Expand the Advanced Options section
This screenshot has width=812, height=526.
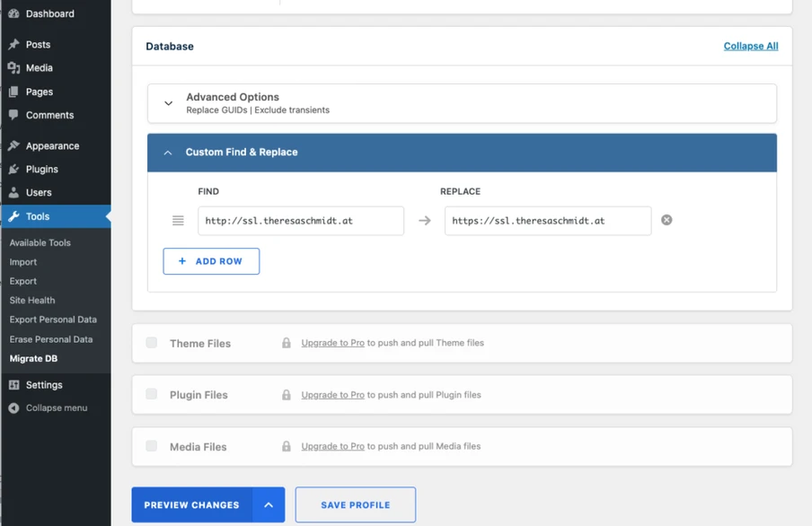(x=168, y=103)
